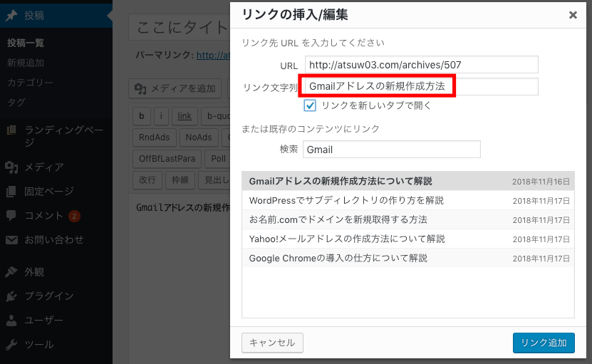Open 投稿 menu in the sidebar
Screen dimensions: 592x364
56,16
